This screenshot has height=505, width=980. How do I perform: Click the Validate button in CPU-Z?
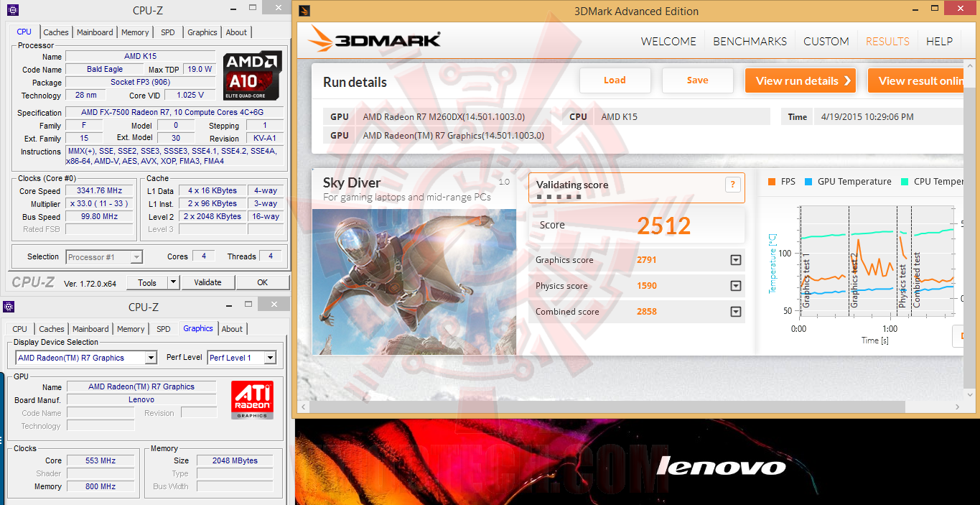click(x=207, y=282)
